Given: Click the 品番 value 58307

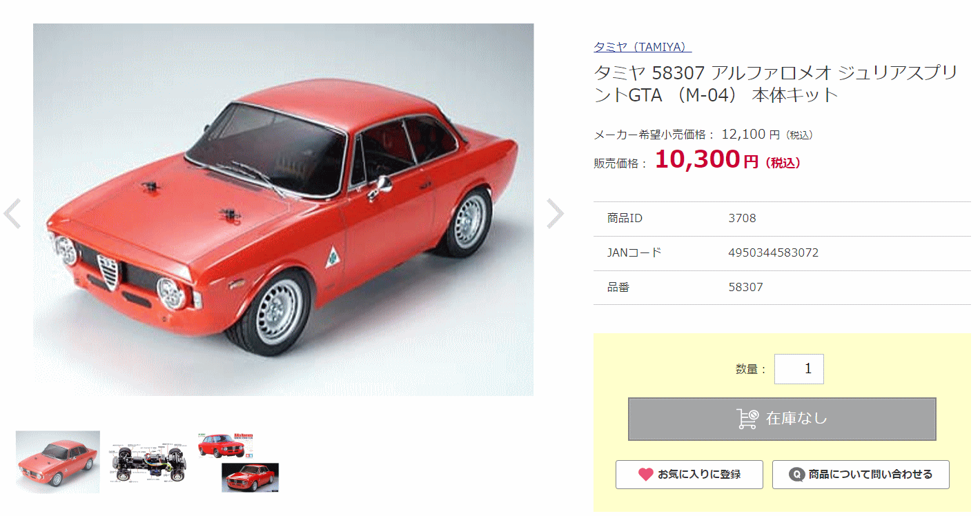Looking at the screenshot, I should coord(746,287).
